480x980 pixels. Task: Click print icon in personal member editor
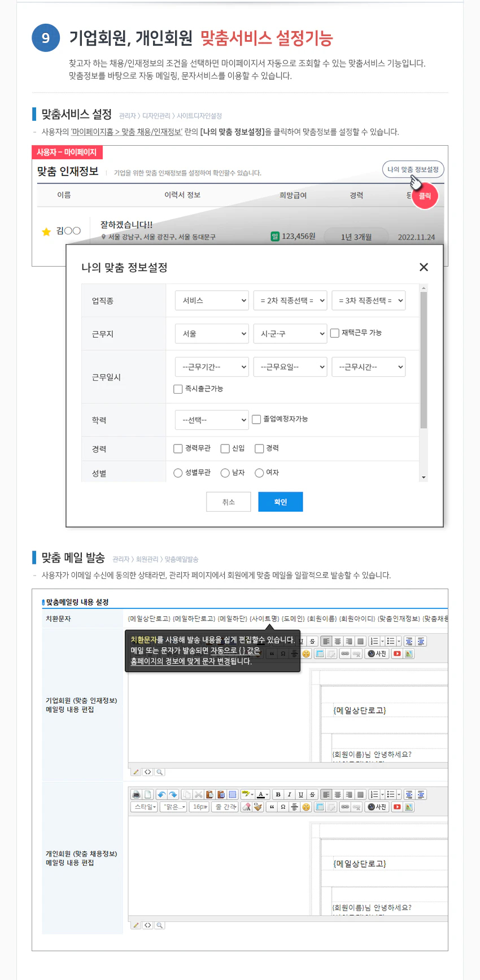136,794
